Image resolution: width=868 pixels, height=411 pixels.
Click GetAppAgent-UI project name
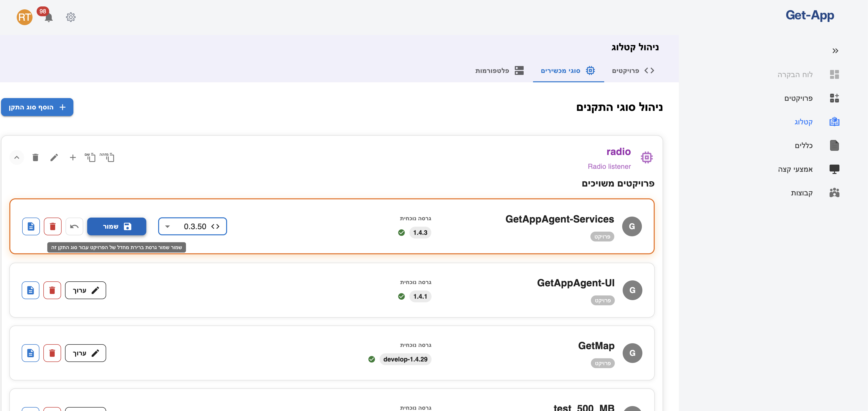[576, 283]
